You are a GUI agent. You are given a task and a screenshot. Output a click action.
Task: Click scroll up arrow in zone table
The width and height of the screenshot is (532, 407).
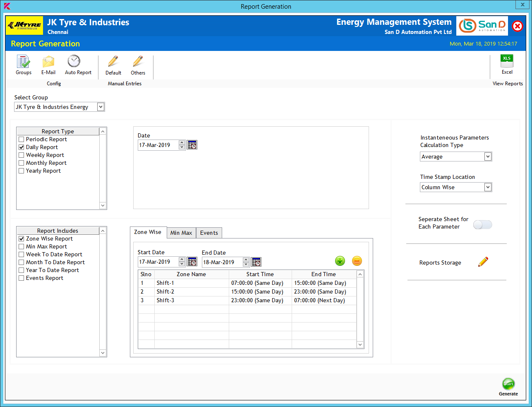click(360, 274)
